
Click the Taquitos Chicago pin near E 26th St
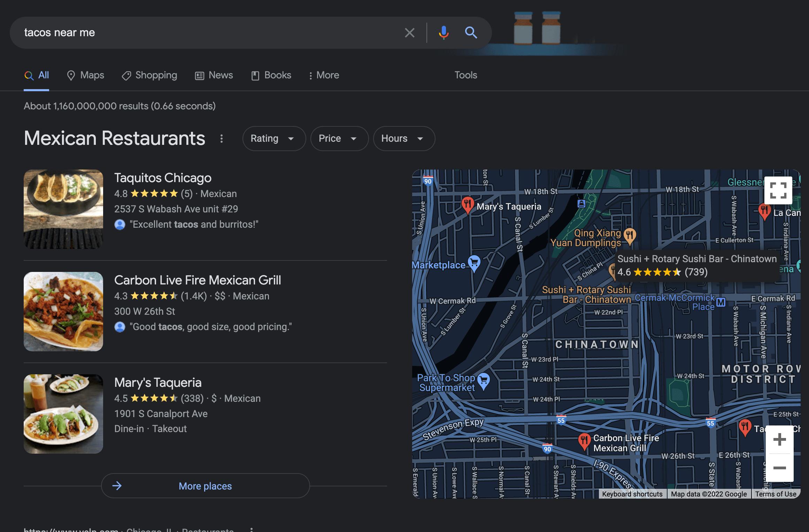(x=745, y=428)
